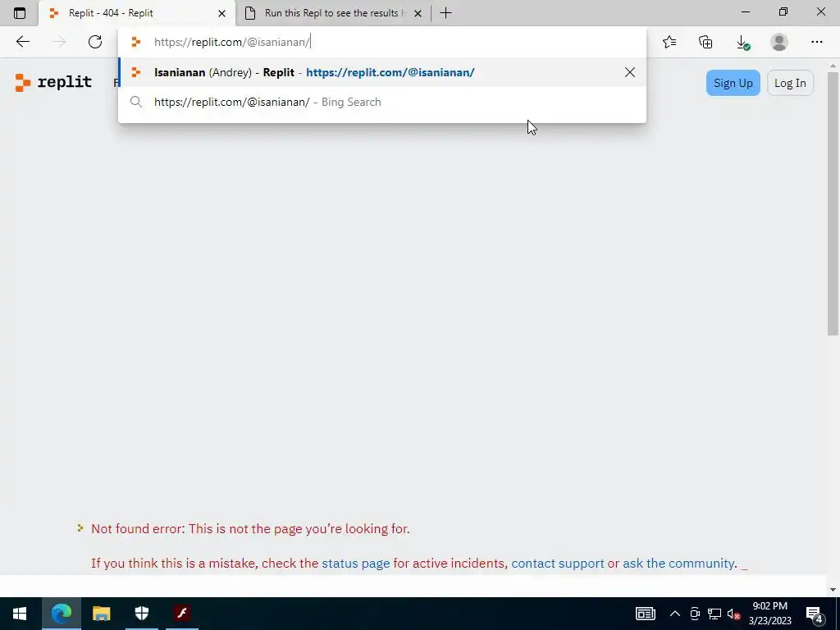Open the Collections icon
Screen dimensions: 840x630
(705, 42)
